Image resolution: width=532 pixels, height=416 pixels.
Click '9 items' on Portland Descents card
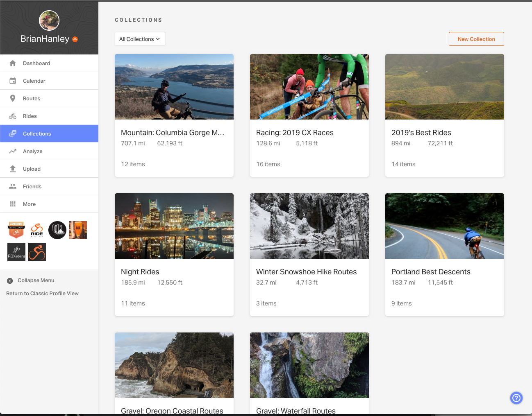point(402,303)
